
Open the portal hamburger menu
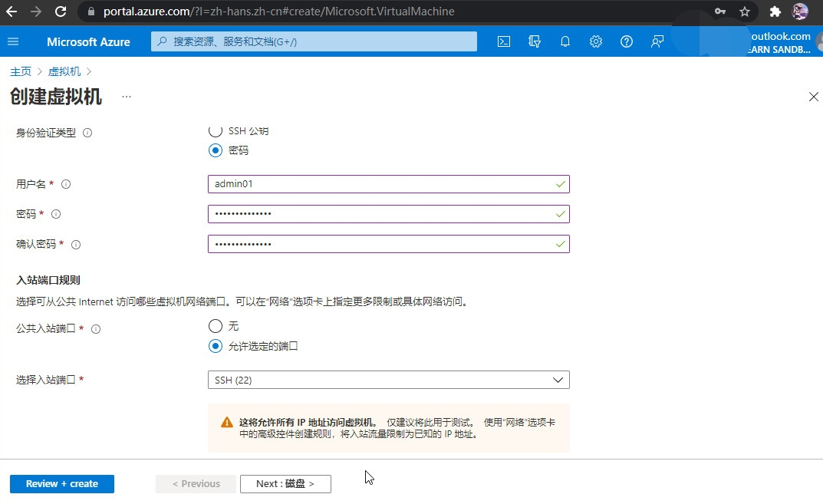13,41
